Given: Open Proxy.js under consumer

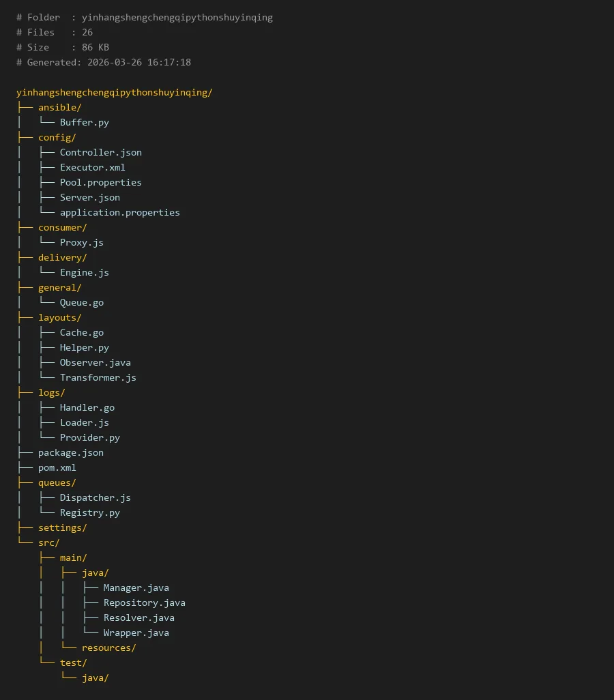Looking at the screenshot, I should 82,242.
